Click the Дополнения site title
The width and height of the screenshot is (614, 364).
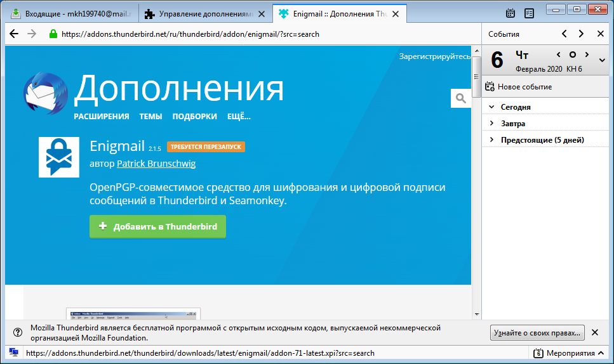179,89
